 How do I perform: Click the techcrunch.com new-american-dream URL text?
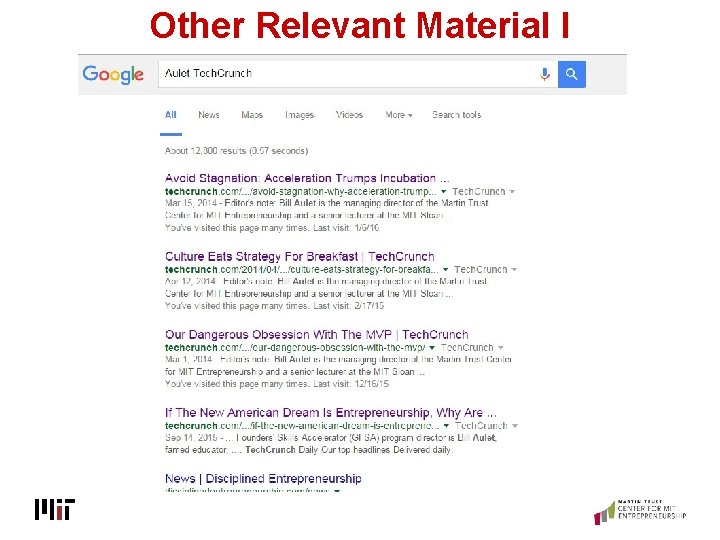pyautogui.click(x=302, y=426)
